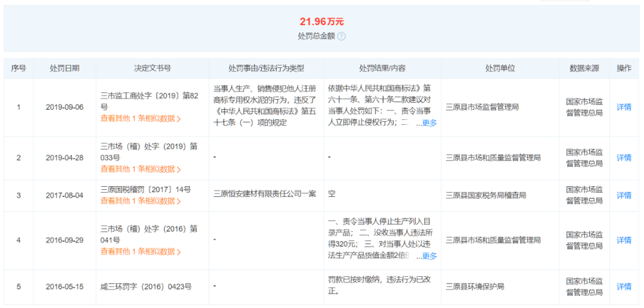This screenshot has width=644, height=308.
Task: Open 详情 for the 2019-04-28 penalty
Action: point(624,158)
